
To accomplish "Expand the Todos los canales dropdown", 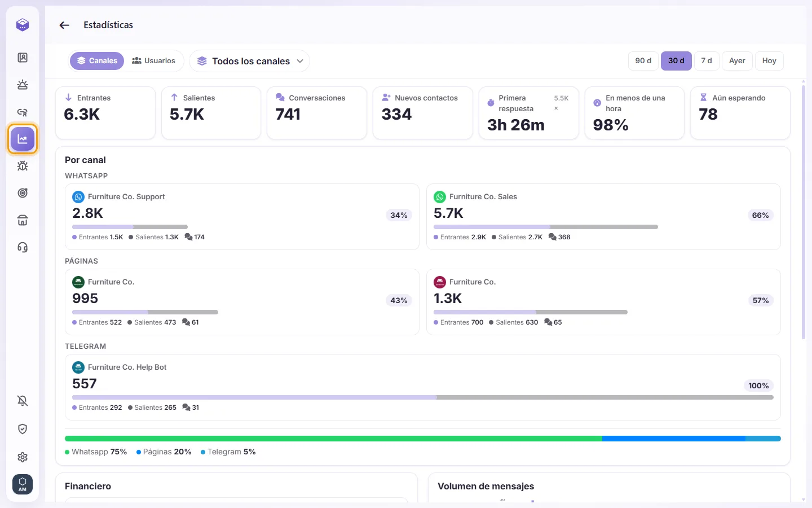I will pyautogui.click(x=249, y=61).
